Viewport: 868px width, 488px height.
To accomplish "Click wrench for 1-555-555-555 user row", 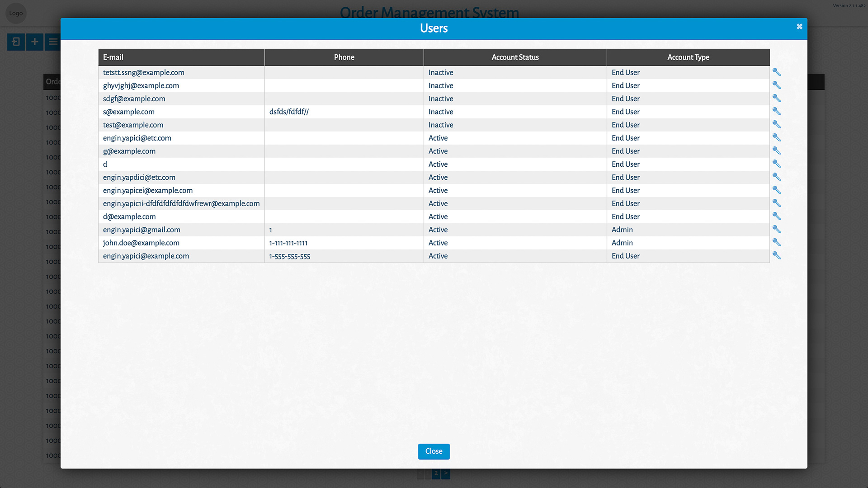I will click(776, 255).
